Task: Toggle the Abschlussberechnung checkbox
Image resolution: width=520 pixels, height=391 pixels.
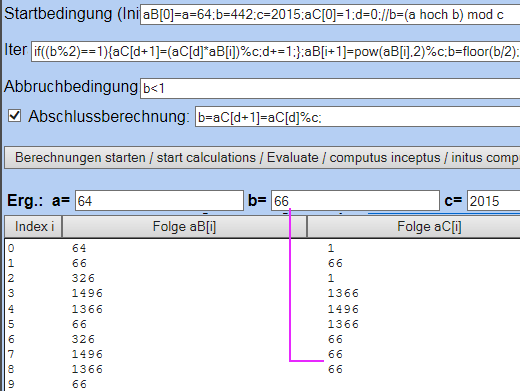Action: tap(15, 116)
